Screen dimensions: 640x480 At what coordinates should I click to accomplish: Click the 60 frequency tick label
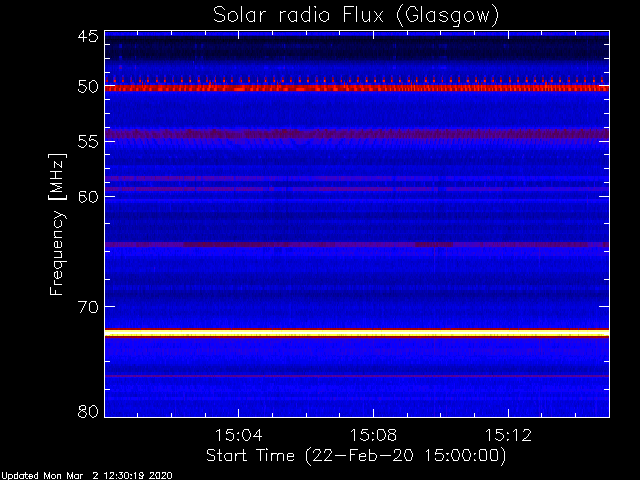click(x=88, y=197)
